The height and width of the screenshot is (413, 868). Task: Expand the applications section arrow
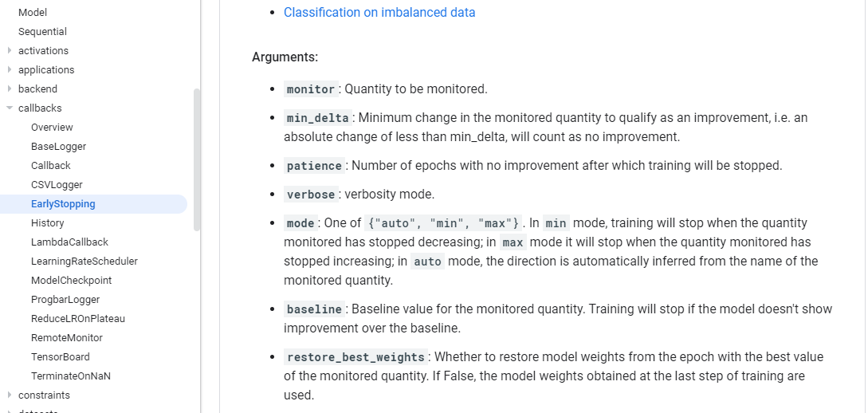click(x=10, y=70)
